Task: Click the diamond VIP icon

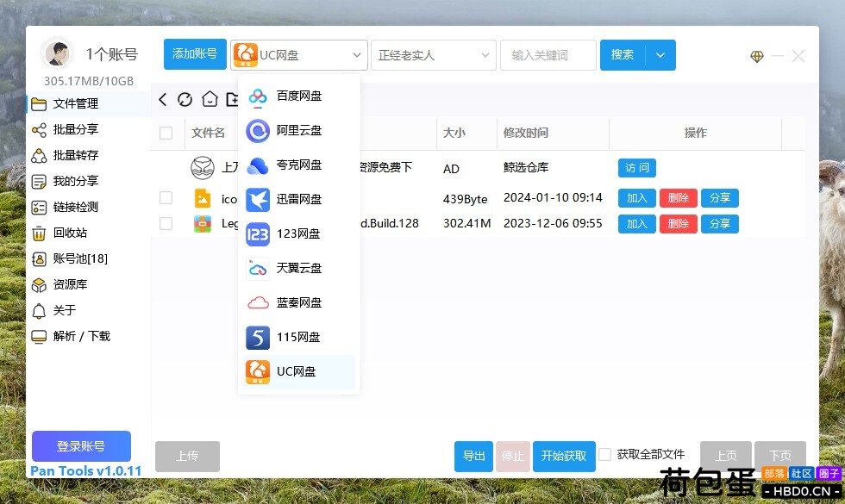Action: [757, 56]
